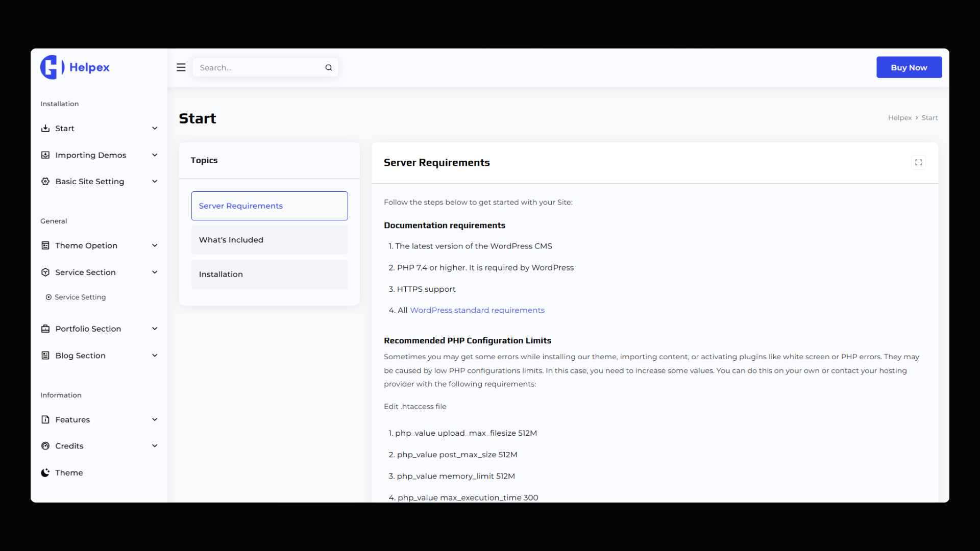Click the Credits icon
Image resolution: width=980 pixels, height=551 pixels.
coord(45,446)
